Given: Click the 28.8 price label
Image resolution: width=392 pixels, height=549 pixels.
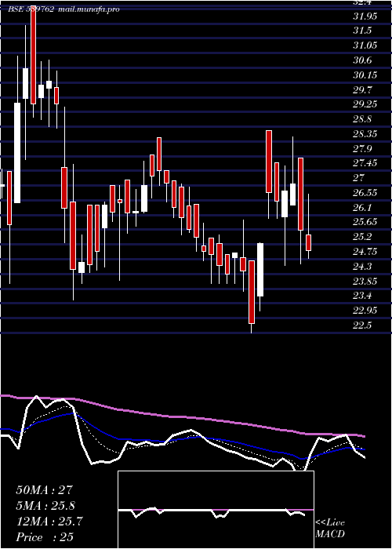Looking at the screenshot, I should [362, 119].
